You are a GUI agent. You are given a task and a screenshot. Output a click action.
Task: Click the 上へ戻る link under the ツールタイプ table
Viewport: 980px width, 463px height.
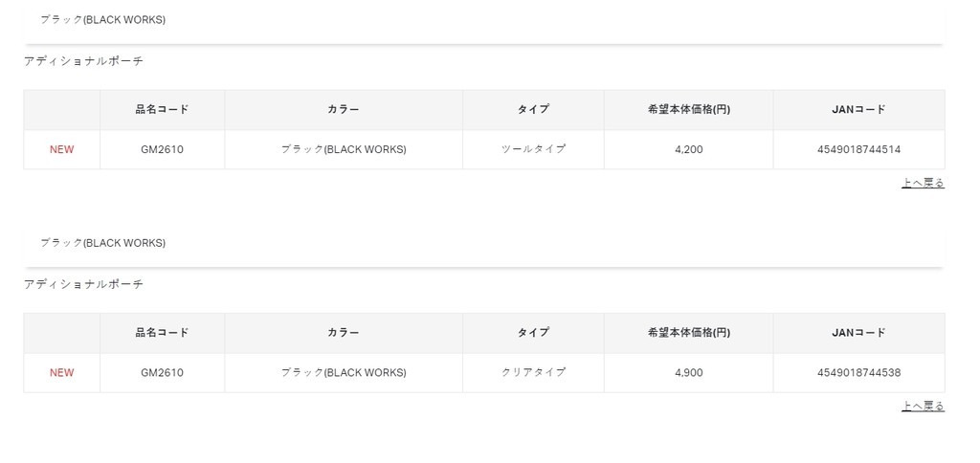pos(923,183)
